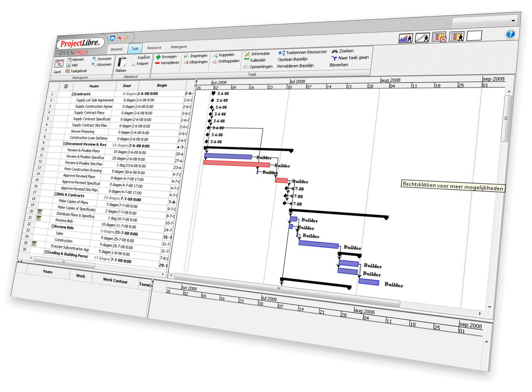Click the red undo arrow icon

[119, 38]
